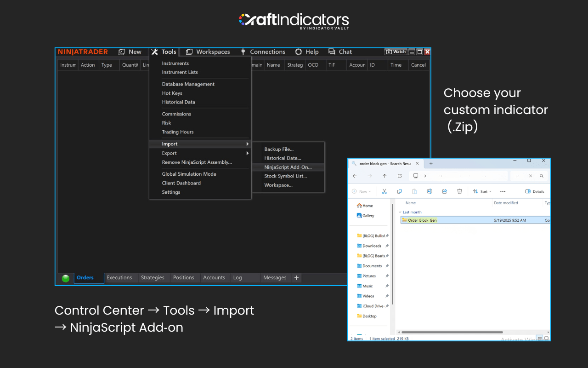This screenshot has width=588, height=368.
Task: Select Remove NinjaScript Assembly option
Action: (197, 162)
